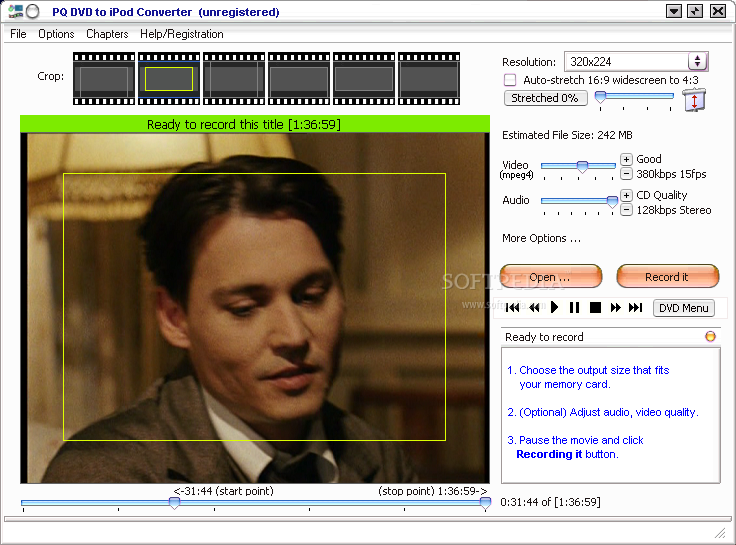Click the orange status indicator icon

(x=710, y=336)
